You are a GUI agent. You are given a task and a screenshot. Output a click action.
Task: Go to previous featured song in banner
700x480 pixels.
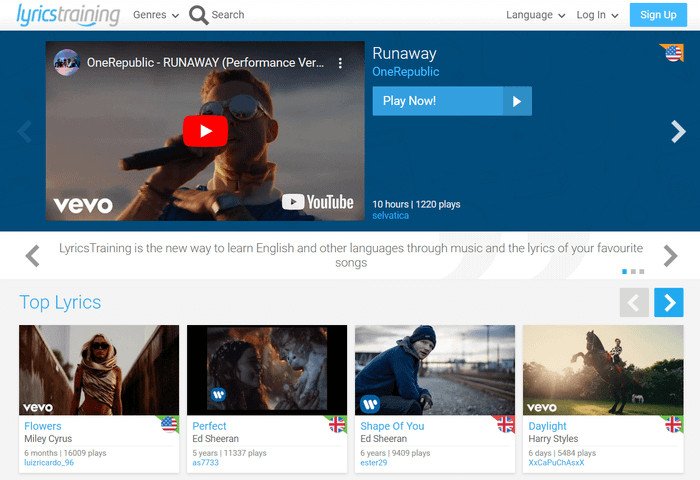pyautogui.click(x=24, y=132)
